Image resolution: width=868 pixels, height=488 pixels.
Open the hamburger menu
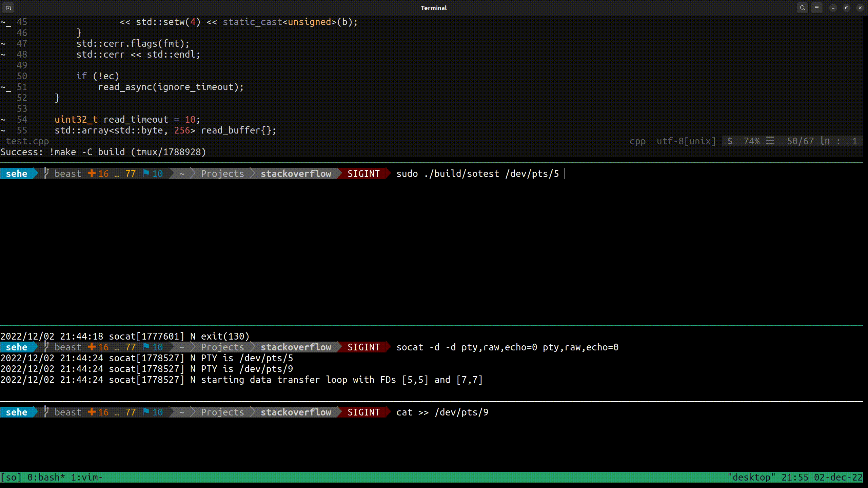(x=817, y=7)
